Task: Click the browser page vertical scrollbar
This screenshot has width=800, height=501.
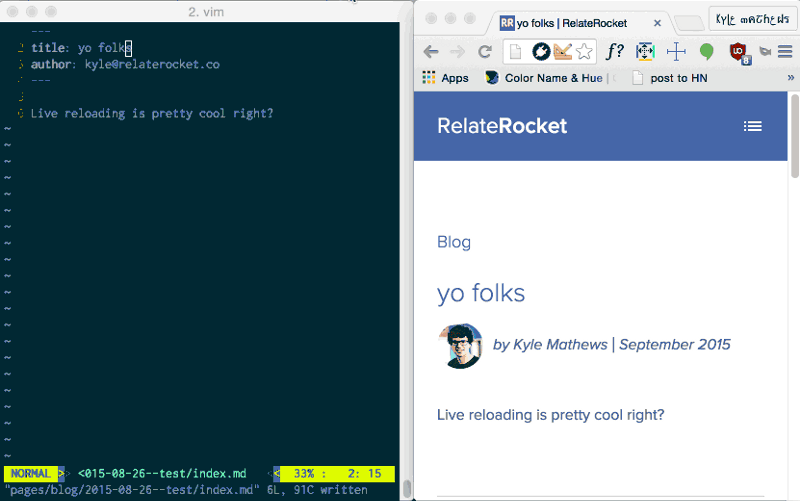Action: click(x=794, y=137)
